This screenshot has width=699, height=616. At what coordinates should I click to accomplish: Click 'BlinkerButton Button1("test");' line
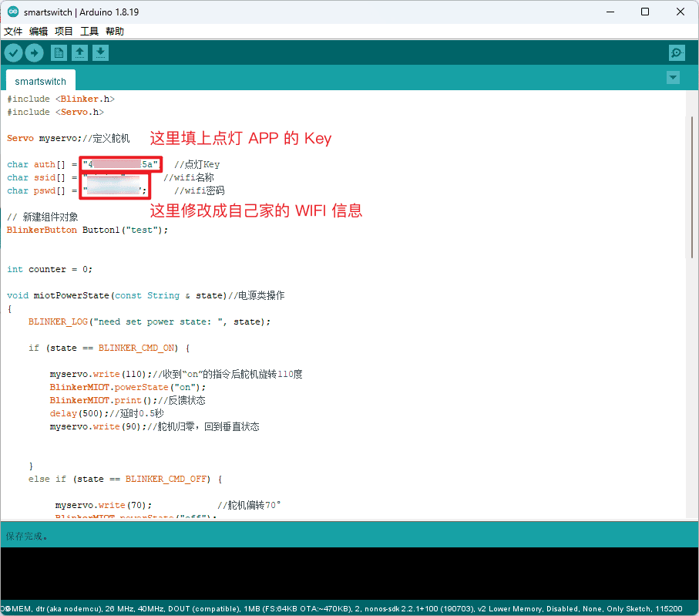click(x=87, y=231)
